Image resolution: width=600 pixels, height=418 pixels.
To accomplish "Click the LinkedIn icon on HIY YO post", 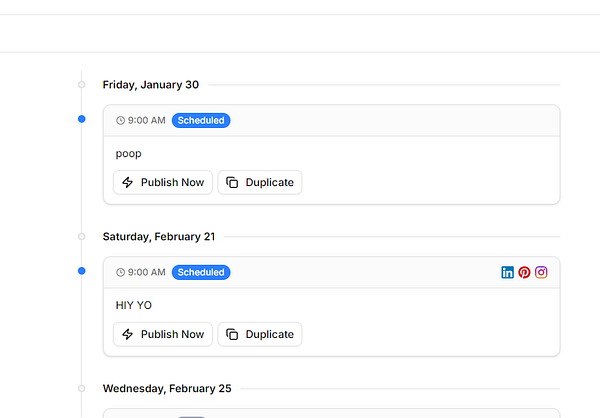I will tap(508, 272).
